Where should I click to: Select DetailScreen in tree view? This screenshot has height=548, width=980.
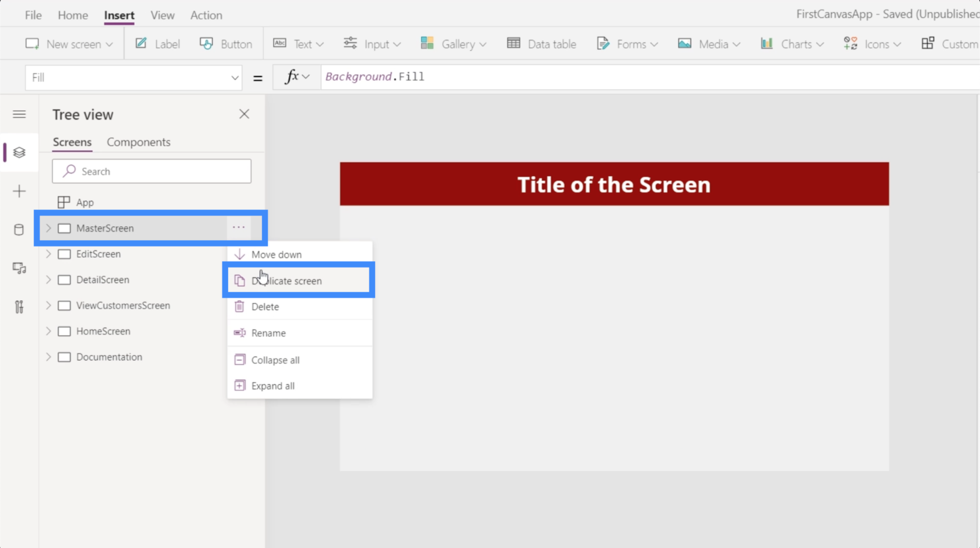(x=103, y=280)
